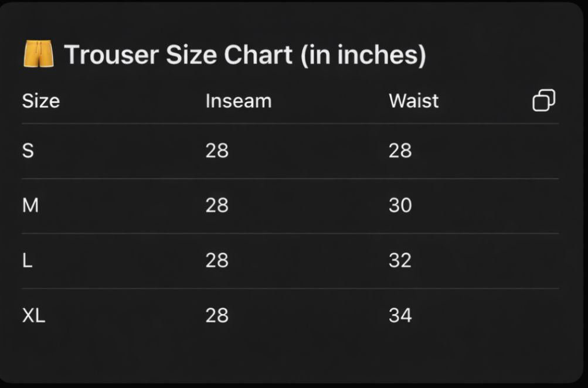The height and width of the screenshot is (388, 588).
Task: Select the Inseam column header
Action: coord(238,101)
